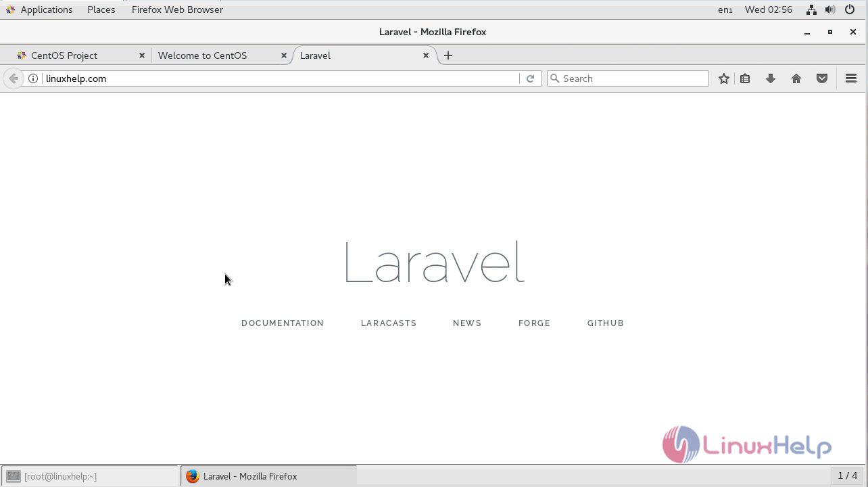Open the en1 keyboard layout indicator
868x487 pixels.
tap(725, 9)
